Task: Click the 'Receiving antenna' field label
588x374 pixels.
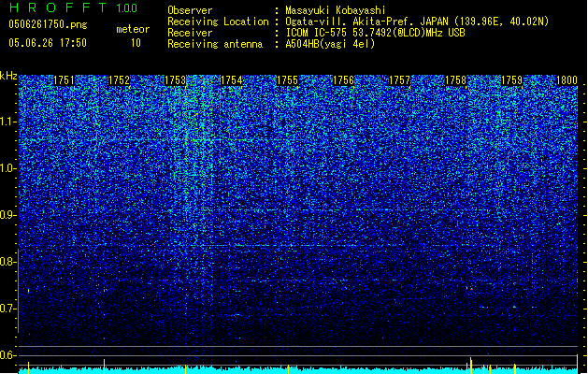Action: click(x=215, y=44)
